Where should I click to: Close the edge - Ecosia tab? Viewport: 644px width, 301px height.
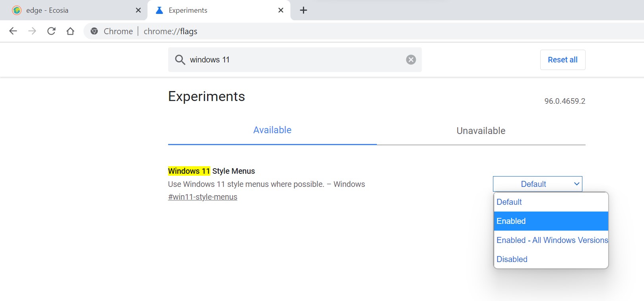coord(138,10)
